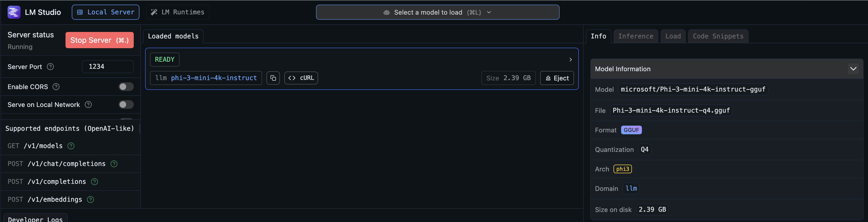The image size is (868, 222).
Task: Open the Code Snippets tab
Action: 718,36
